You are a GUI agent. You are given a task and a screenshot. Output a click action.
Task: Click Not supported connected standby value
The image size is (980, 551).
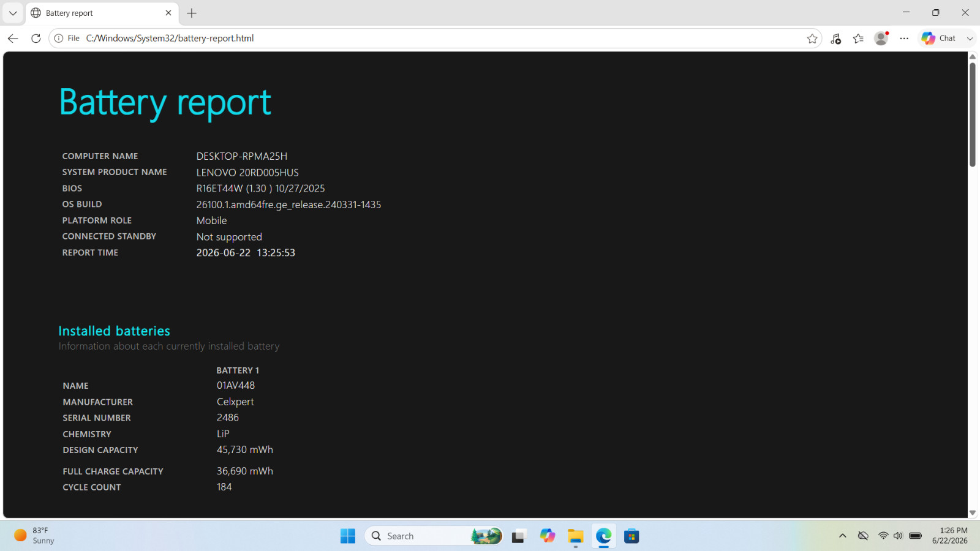[229, 237]
